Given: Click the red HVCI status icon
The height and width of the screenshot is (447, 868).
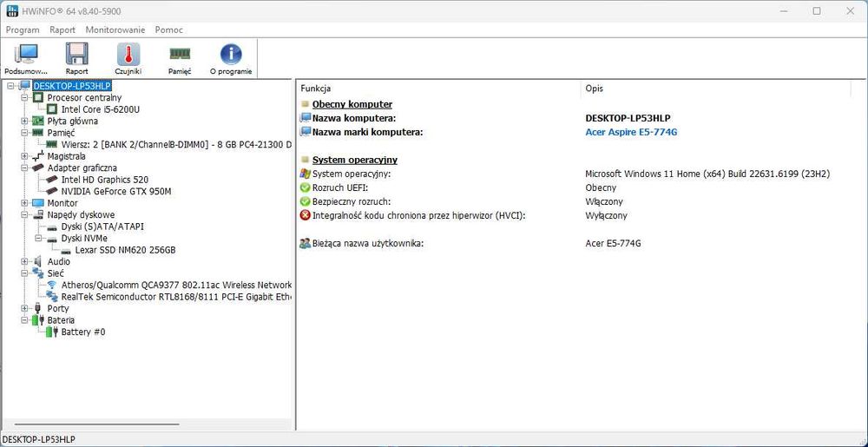Looking at the screenshot, I should point(305,215).
